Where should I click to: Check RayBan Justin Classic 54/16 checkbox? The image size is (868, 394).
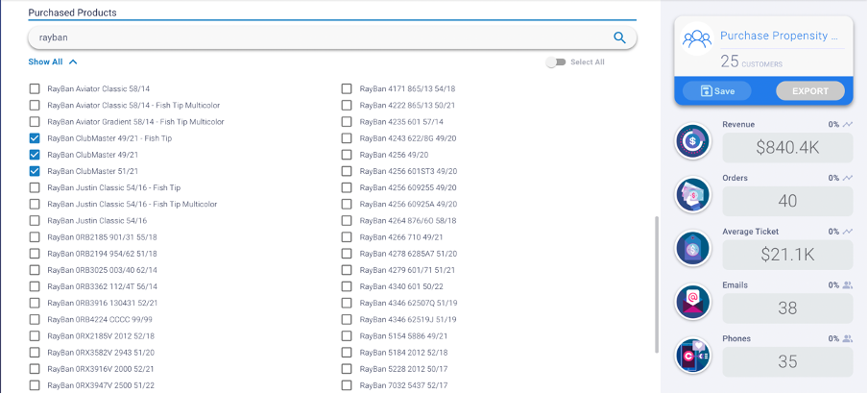pyautogui.click(x=35, y=221)
